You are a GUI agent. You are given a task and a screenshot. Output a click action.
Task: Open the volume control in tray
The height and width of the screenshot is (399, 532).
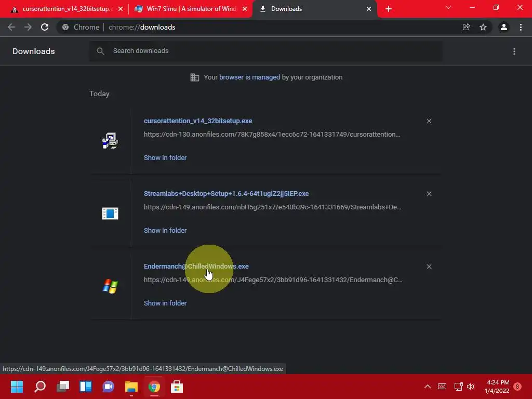471,387
